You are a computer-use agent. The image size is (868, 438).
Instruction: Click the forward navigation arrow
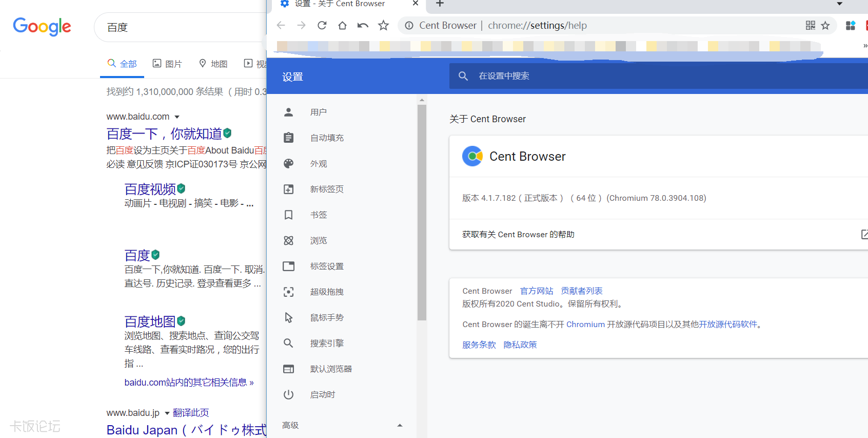pos(301,25)
